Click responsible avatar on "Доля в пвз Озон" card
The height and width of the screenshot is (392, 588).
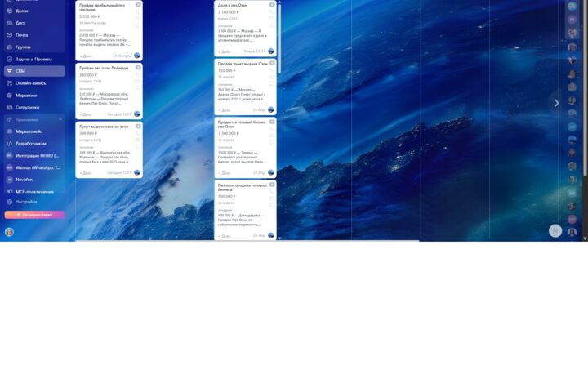tap(271, 51)
